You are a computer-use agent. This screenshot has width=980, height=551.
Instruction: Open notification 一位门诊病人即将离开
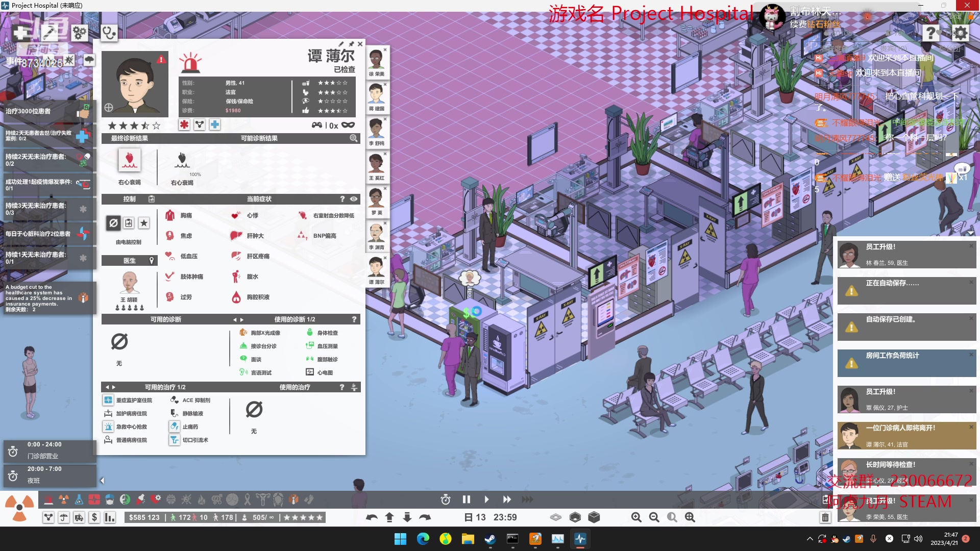click(906, 435)
